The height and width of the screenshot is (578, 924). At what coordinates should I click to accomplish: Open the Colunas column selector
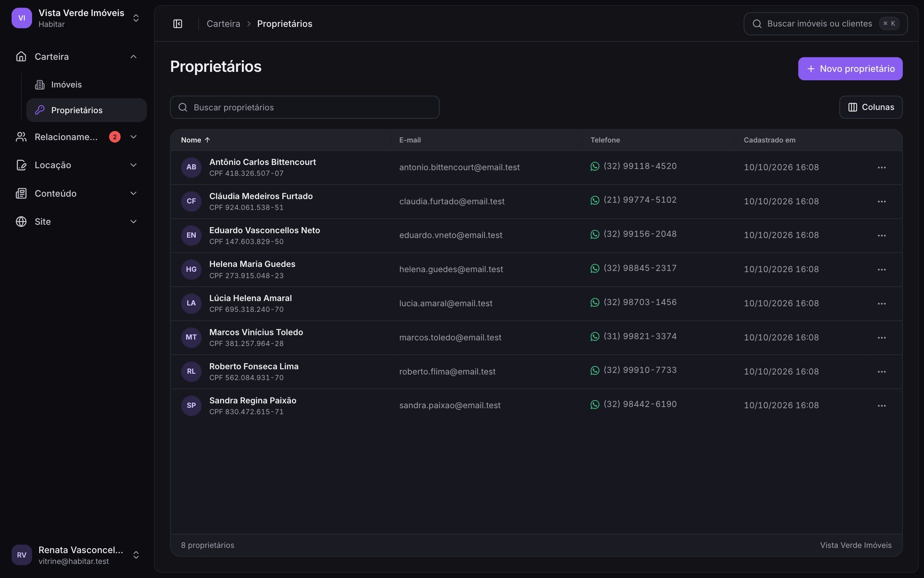coord(871,107)
